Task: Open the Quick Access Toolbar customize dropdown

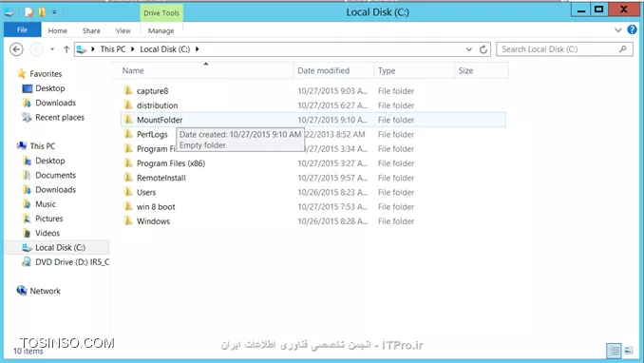Action: [x=54, y=12]
